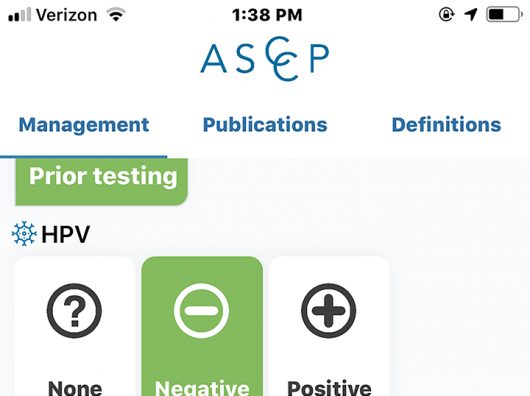The height and width of the screenshot is (396, 530).
Task: Tap the Verizon carrier label
Action: [67, 15]
